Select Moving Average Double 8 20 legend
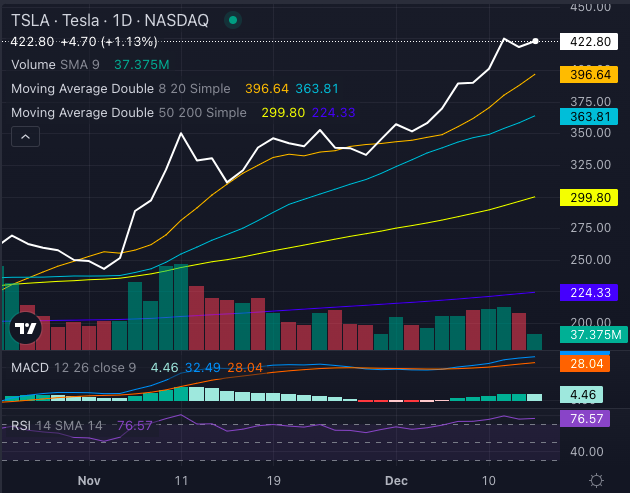This screenshot has height=493, width=630. click(x=120, y=89)
